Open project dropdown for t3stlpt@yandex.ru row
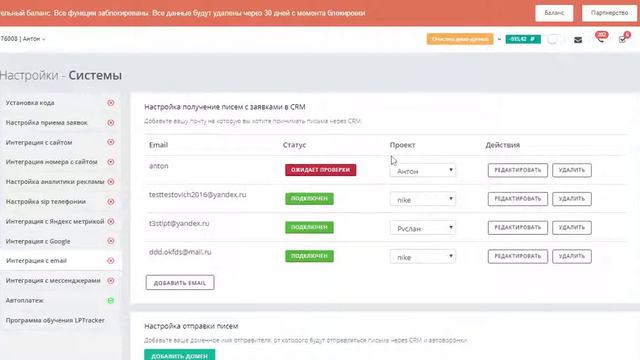 pos(422,228)
